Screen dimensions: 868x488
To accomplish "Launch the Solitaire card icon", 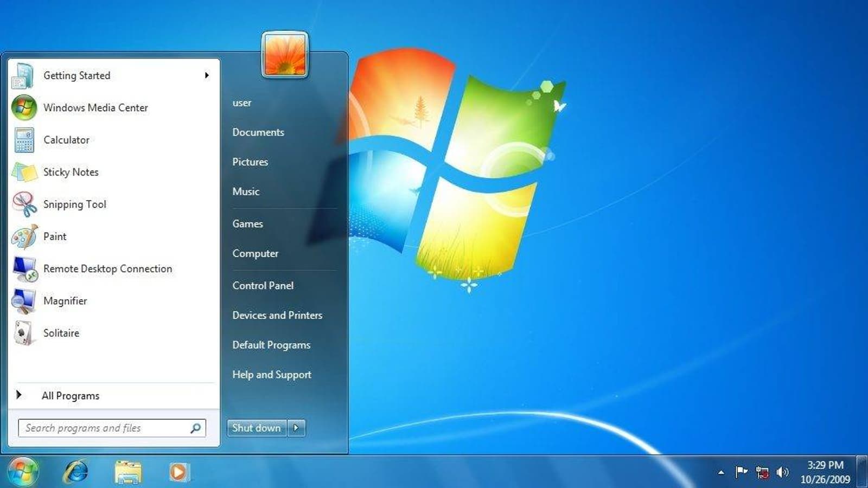I will click(x=23, y=333).
